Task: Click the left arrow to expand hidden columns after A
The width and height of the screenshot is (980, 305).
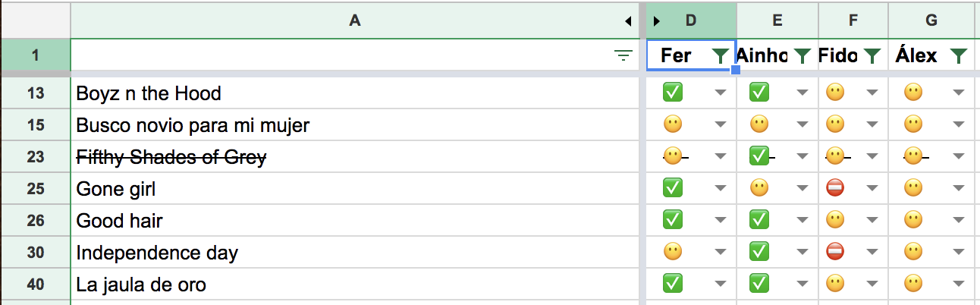Action: (x=628, y=20)
